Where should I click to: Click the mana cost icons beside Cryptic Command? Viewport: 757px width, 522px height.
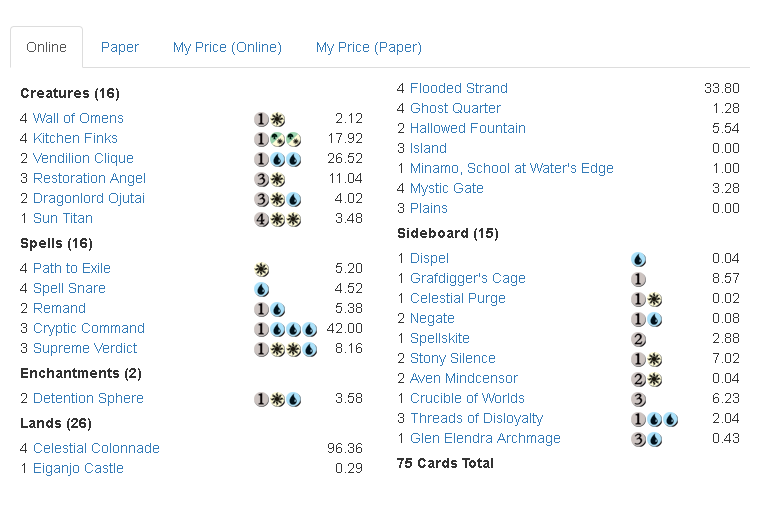(285, 329)
